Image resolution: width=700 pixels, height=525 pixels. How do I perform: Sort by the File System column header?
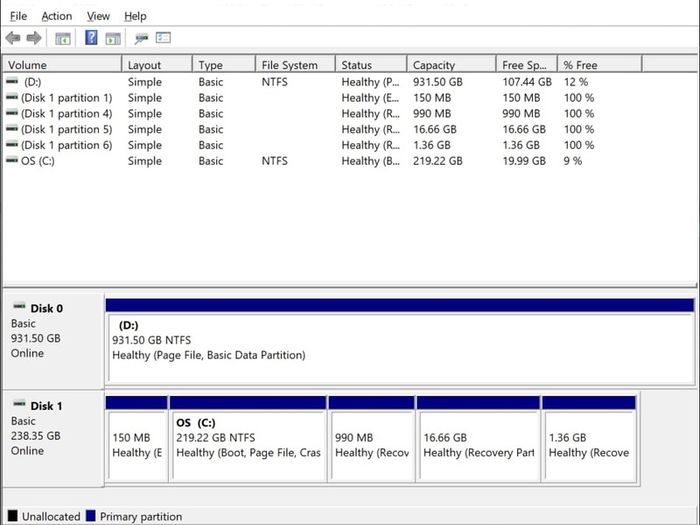point(296,65)
